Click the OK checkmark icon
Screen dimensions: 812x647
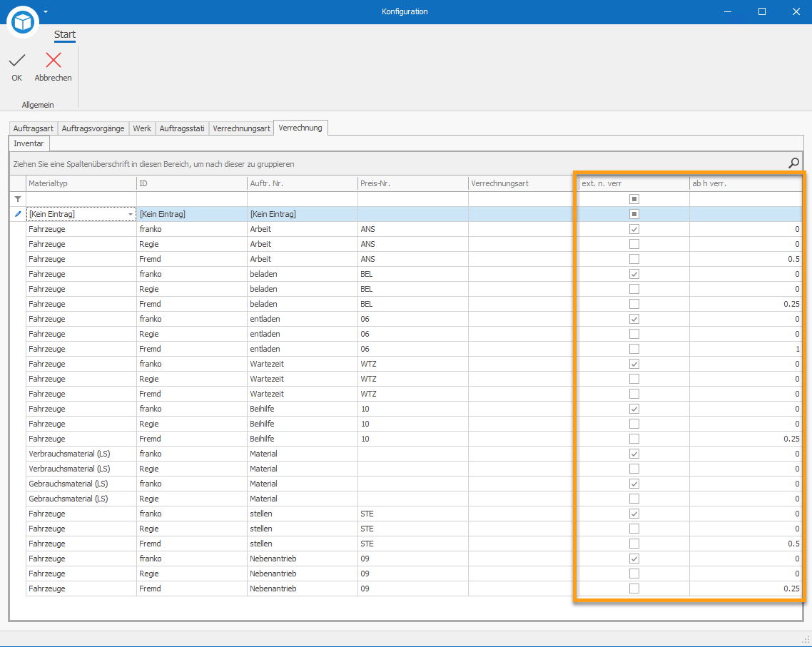[16, 61]
